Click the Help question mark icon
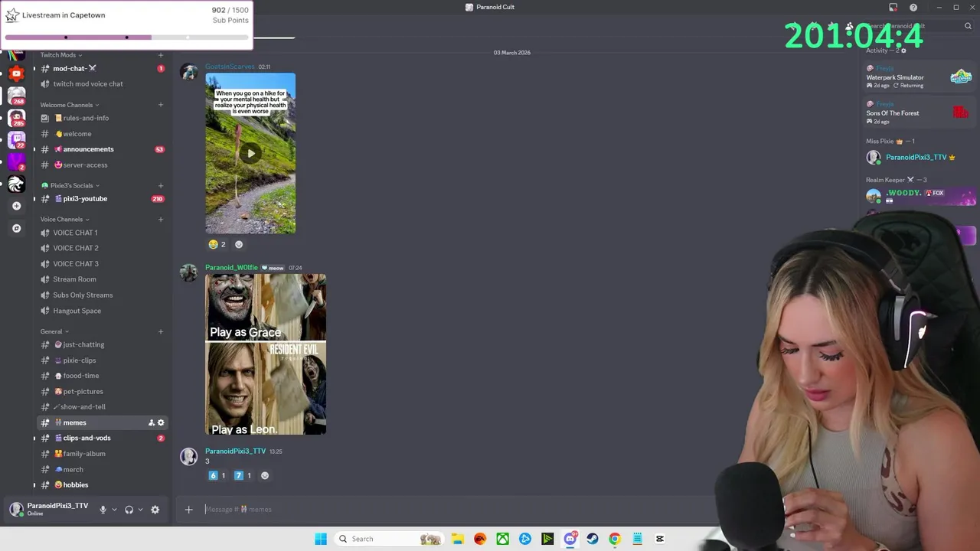This screenshot has width=980, height=551. pos(913,8)
